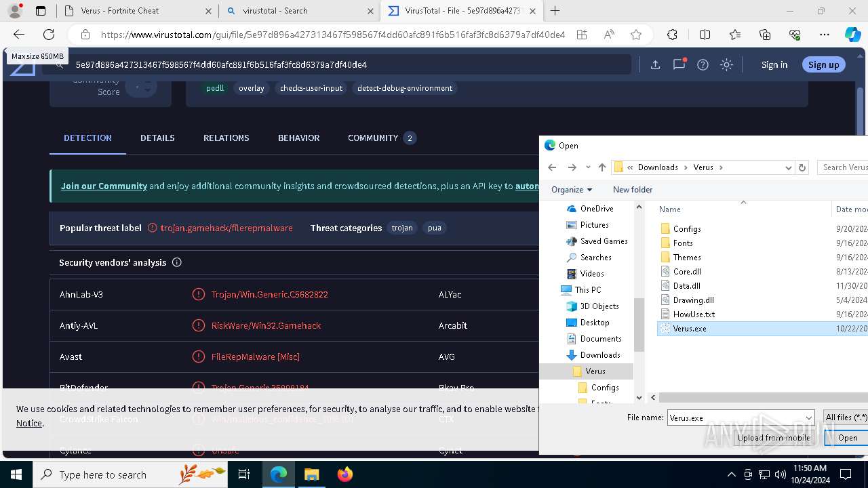Go up one folder in Open dialog

coord(602,167)
